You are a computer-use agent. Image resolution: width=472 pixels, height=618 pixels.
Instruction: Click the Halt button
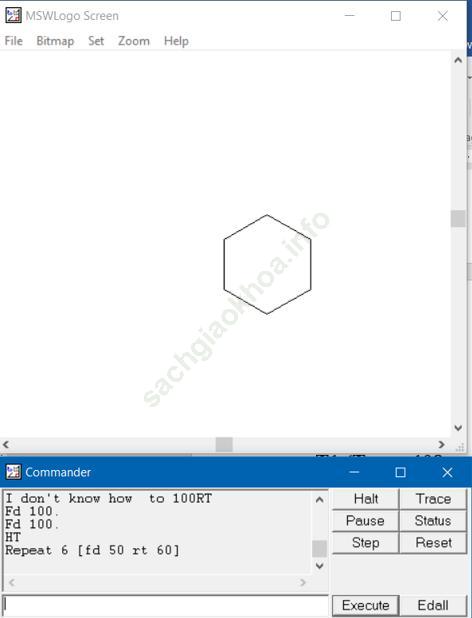(x=366, y=499)
